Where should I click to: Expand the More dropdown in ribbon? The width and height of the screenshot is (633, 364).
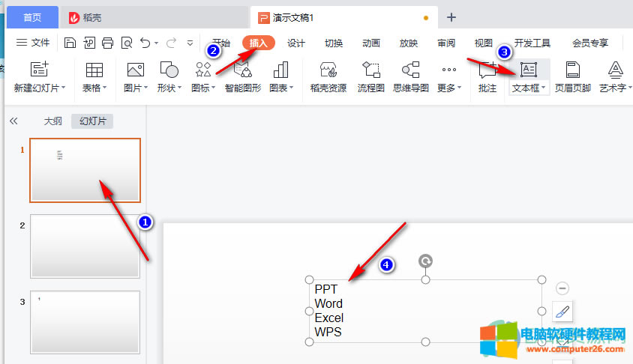[x=460, y=88]
